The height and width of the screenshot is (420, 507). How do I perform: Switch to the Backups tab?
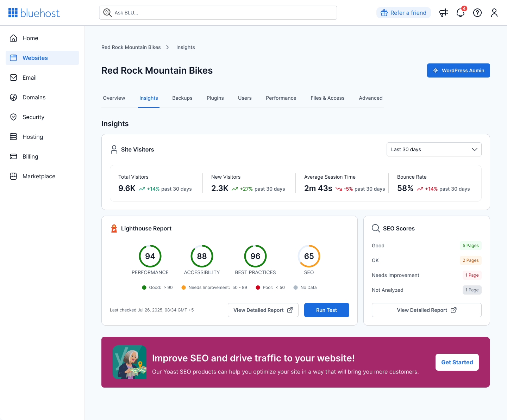[x=182, y=98]
